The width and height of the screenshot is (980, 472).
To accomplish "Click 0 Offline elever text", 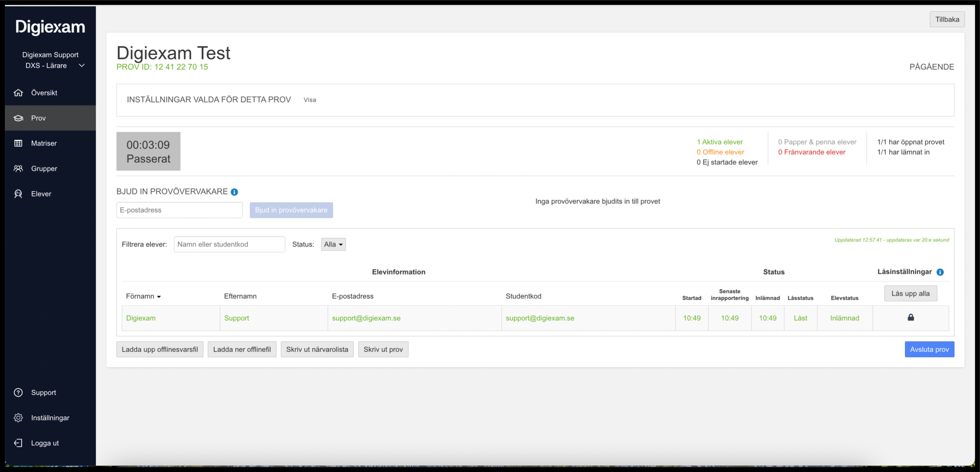I will (720, 152).
